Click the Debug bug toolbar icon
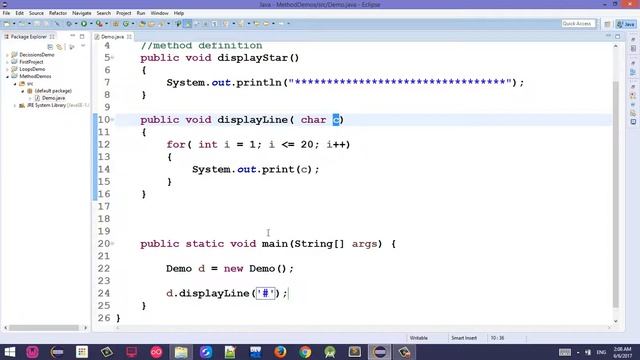This screenshot has width=640, height=360. pyautogui.click(x=69, y=24)
